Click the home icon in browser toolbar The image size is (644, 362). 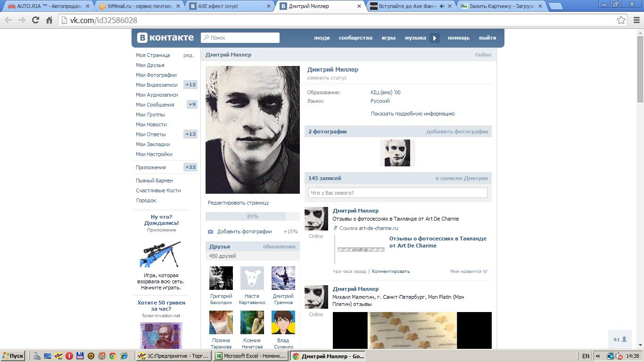(x=49, y=20)
